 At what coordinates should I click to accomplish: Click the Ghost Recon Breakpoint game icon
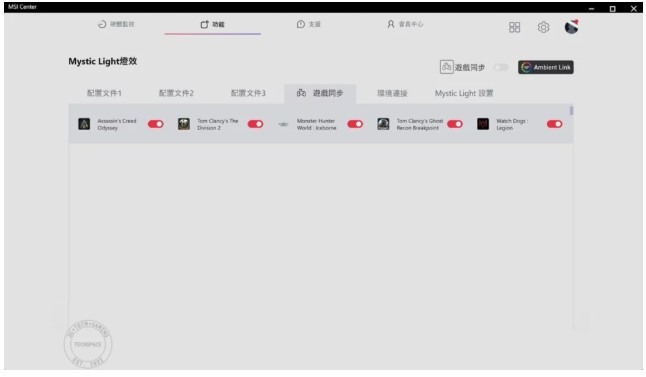point(383,124)
